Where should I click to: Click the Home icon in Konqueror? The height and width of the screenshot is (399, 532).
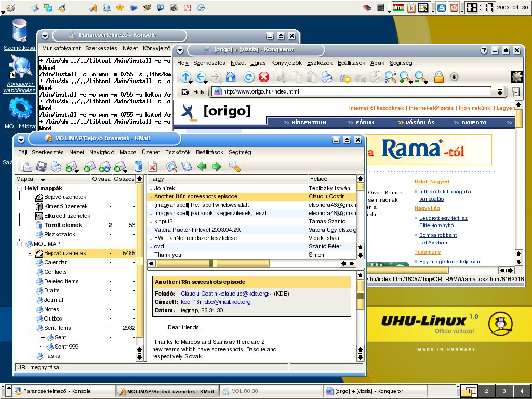tap(231, 77)
